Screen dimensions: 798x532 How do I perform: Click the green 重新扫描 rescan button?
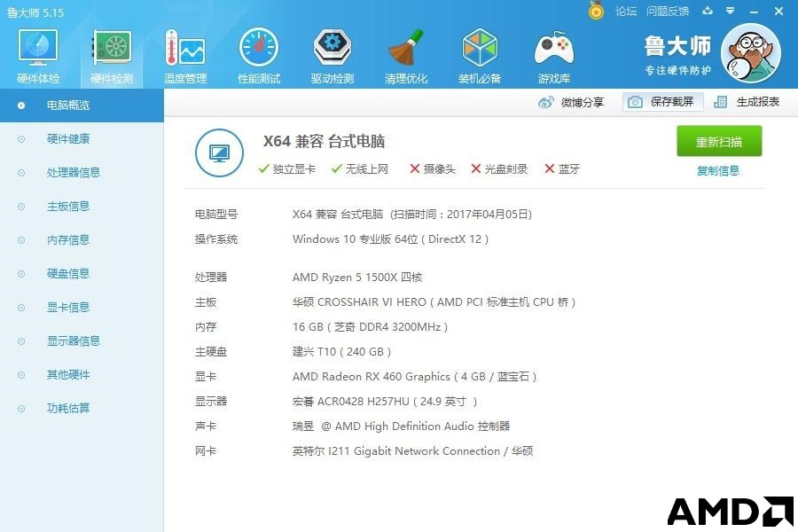[x=719, y=141]
